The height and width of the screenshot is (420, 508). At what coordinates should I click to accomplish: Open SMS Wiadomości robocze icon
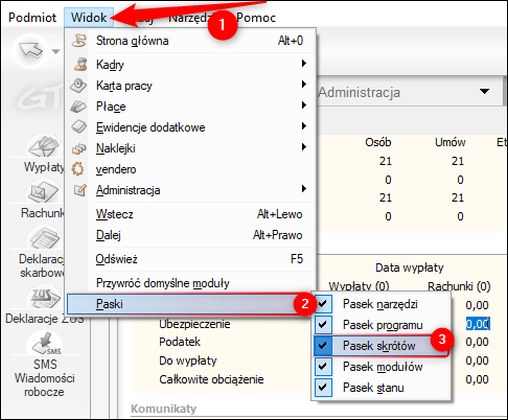(45, 343)
